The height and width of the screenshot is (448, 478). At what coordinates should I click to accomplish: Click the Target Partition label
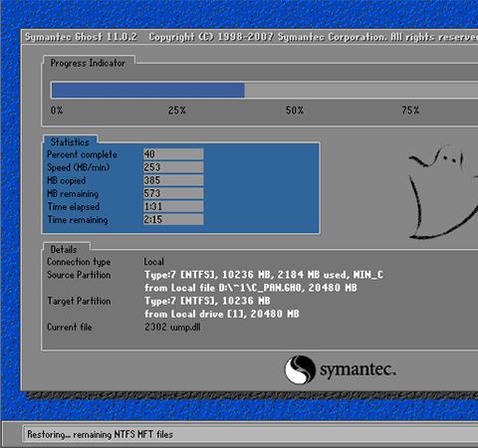[x=79, y=301]
